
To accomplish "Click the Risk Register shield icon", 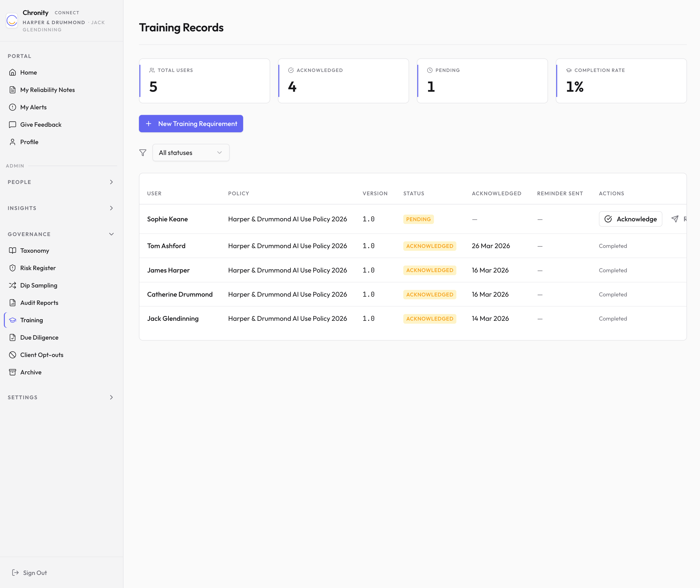I will coord(13,268).
